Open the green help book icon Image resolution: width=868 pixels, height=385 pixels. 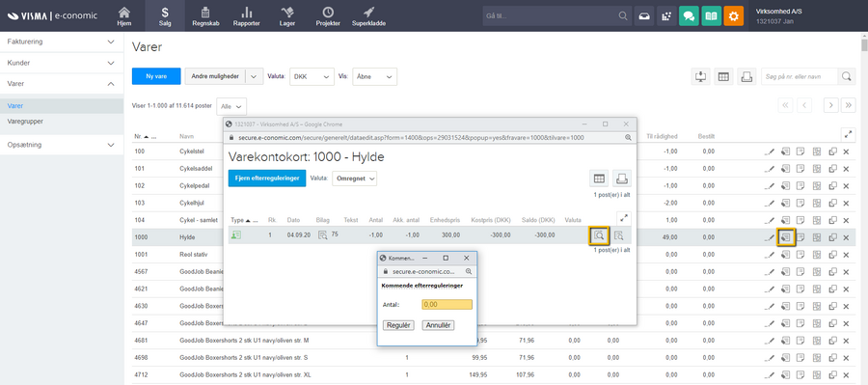pyautogui.click(x=711, y=16)
